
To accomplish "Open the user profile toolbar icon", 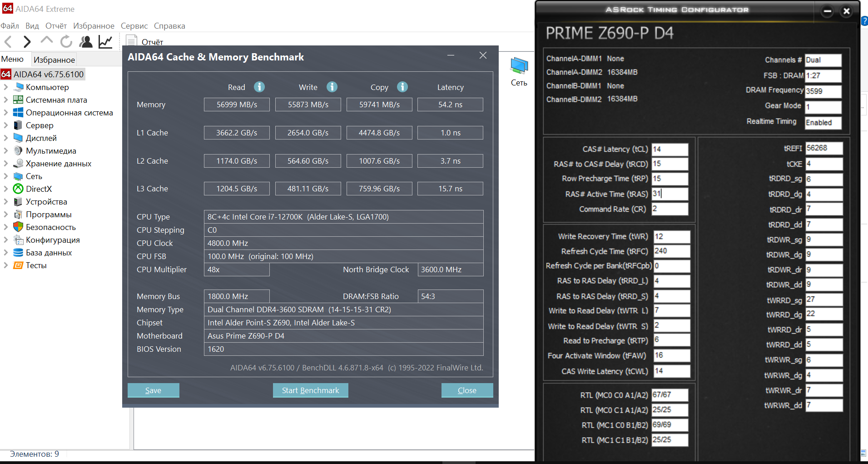I will point(86,41).
